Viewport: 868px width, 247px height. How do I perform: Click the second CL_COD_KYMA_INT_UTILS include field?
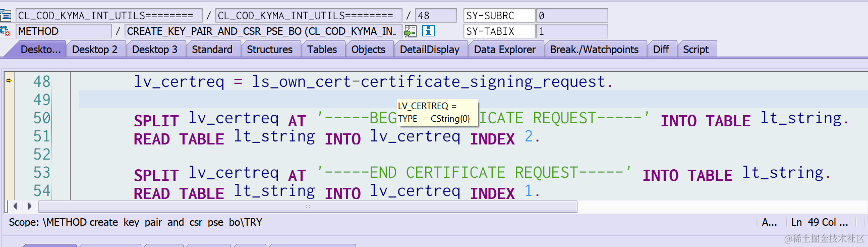pos(309,16)
